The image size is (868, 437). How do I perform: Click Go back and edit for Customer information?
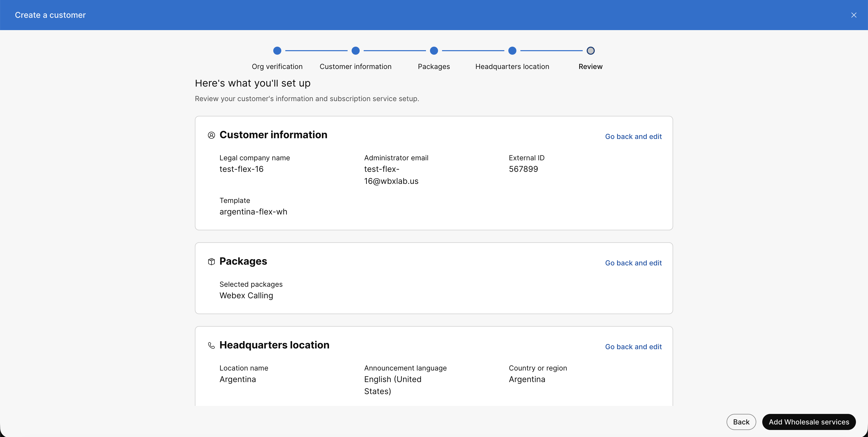[633, 136]
